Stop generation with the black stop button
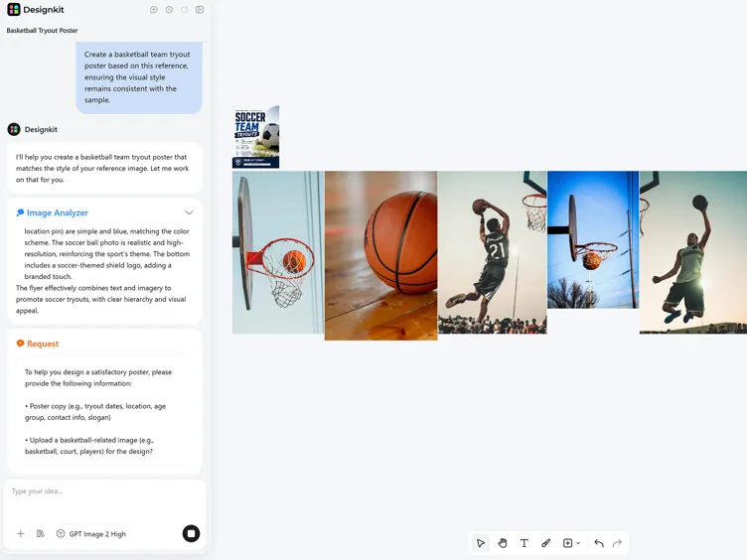This screenshot has width=747, height=560. pos(191,533)
